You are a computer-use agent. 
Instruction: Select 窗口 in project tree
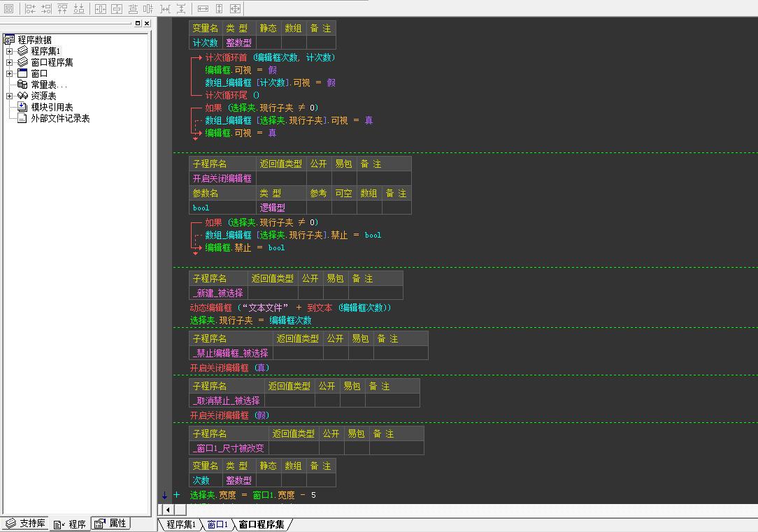coord(39,73)
